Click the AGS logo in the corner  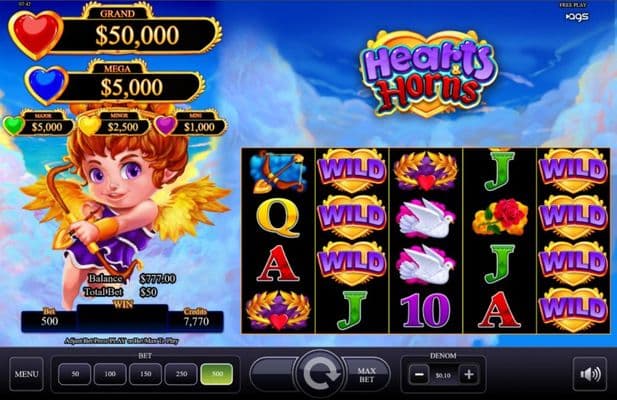pos(577,17)
